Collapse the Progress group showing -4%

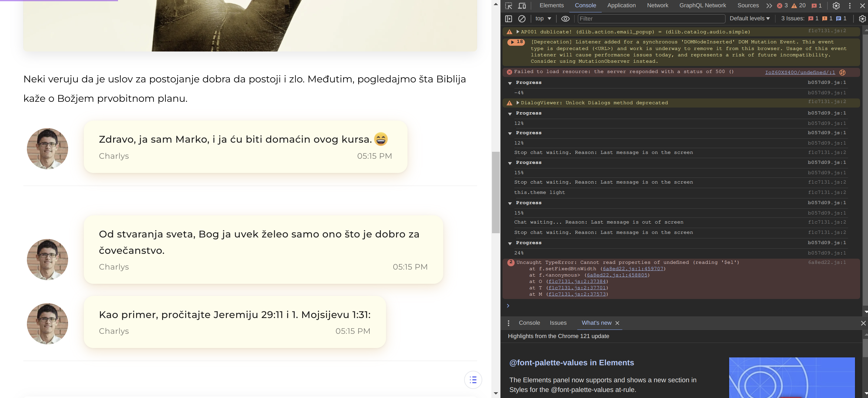[x=510, y=83]
